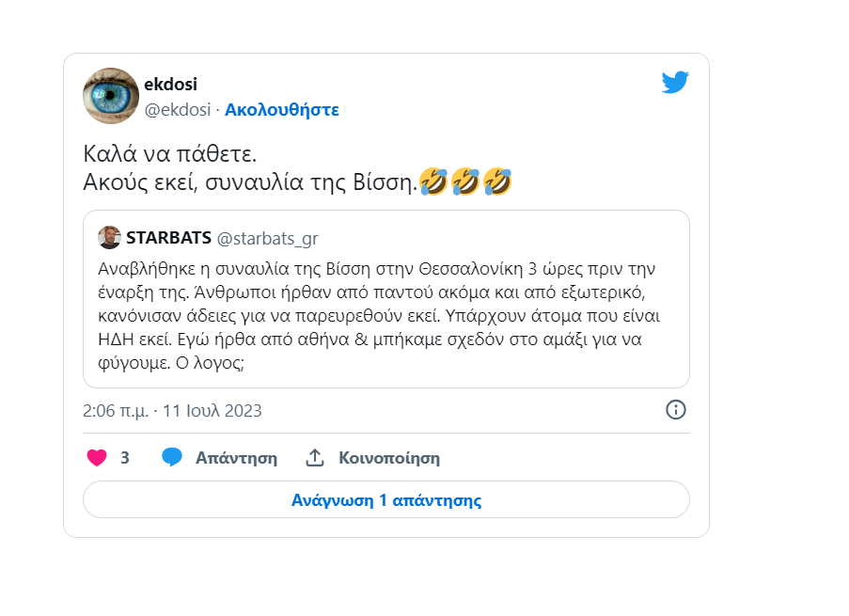Click the @starbats_gr handle
Viewport: 849px width, 616px height.
268,237
